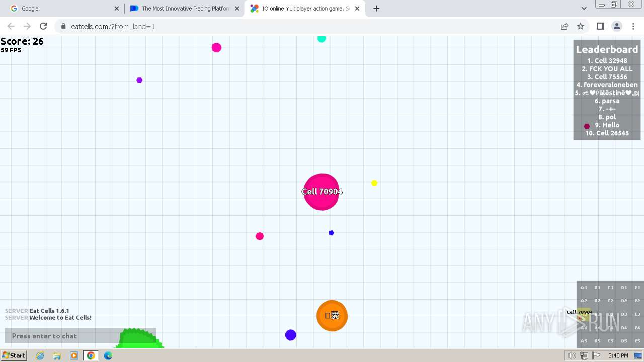Close the Trading Platform tab

pyautogui.click(x=237, y=9)
